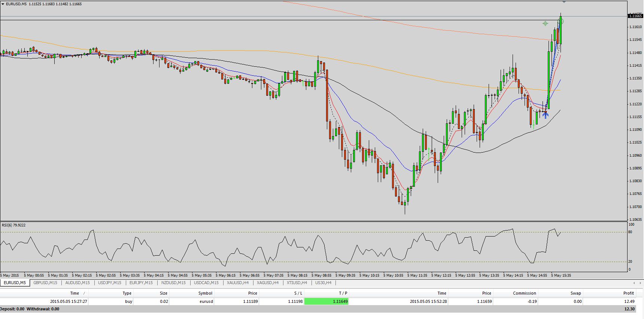Click the blue buy arrow marker on chart
644x319 pixels.
[x=546, y=115]
